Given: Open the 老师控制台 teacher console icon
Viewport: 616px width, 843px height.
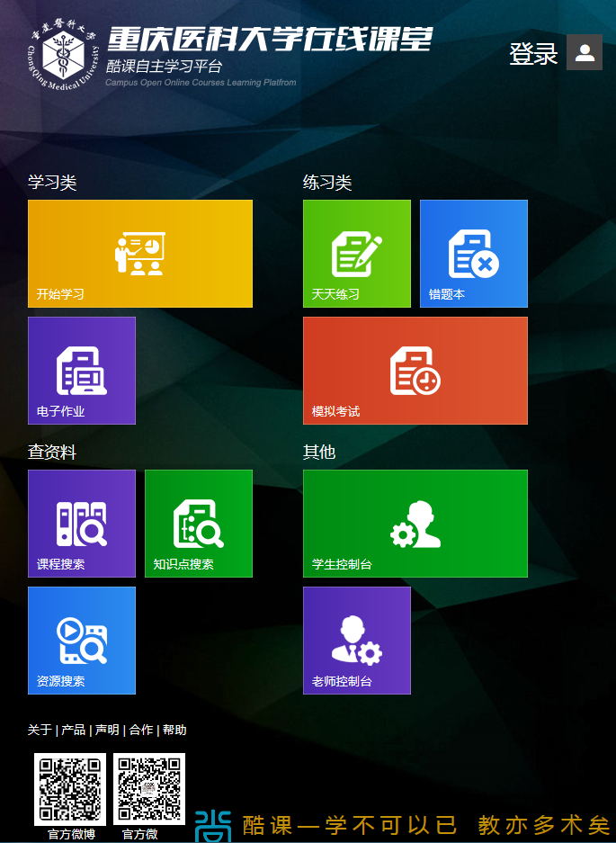Looking at the screenshot, I should [357, 641].
